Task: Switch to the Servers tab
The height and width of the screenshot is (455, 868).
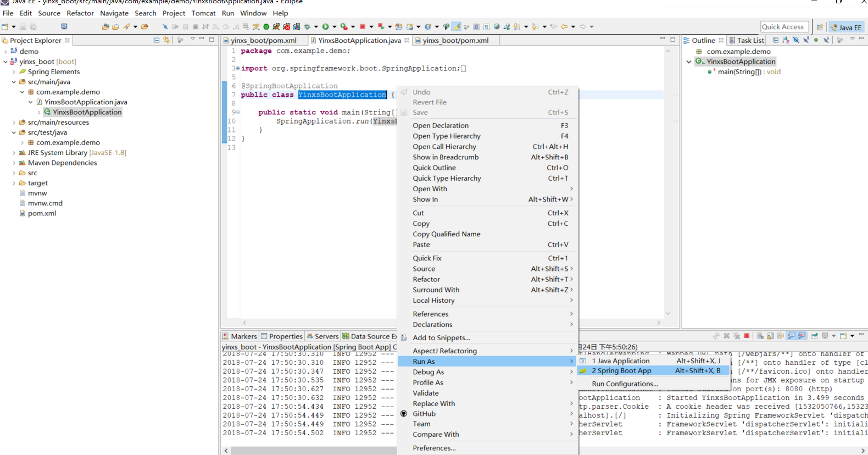Action: (322, 336)
